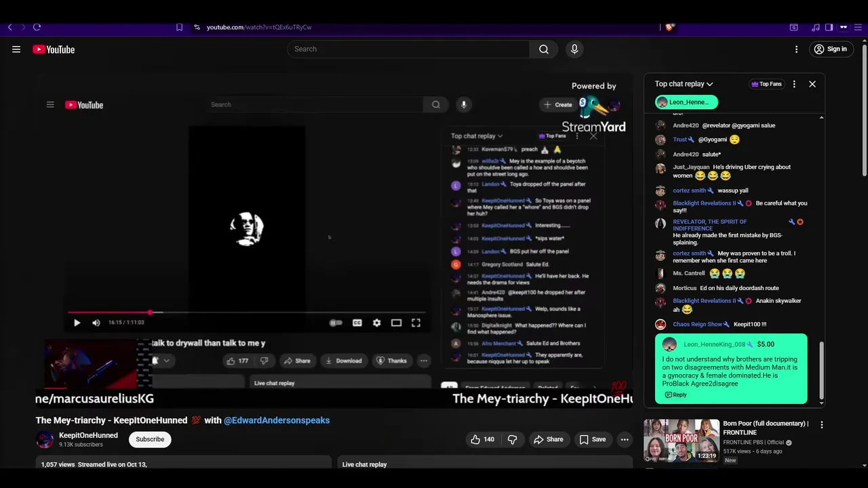The width and height of the screenshot is (868, 488).
Task: Dislike the video beside the 140 count
Action: tap(513, 439)
